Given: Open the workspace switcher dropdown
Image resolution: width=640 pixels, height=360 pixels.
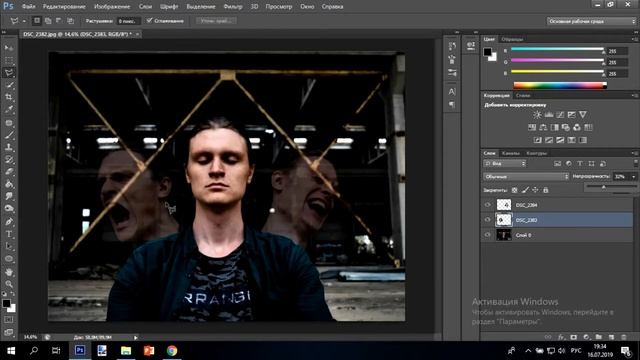Looking at the screenshot, I should (x=591, y=21).
